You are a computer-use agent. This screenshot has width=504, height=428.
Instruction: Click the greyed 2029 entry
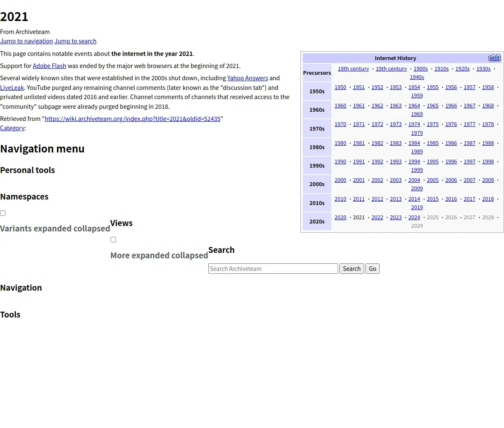point(417,226)
